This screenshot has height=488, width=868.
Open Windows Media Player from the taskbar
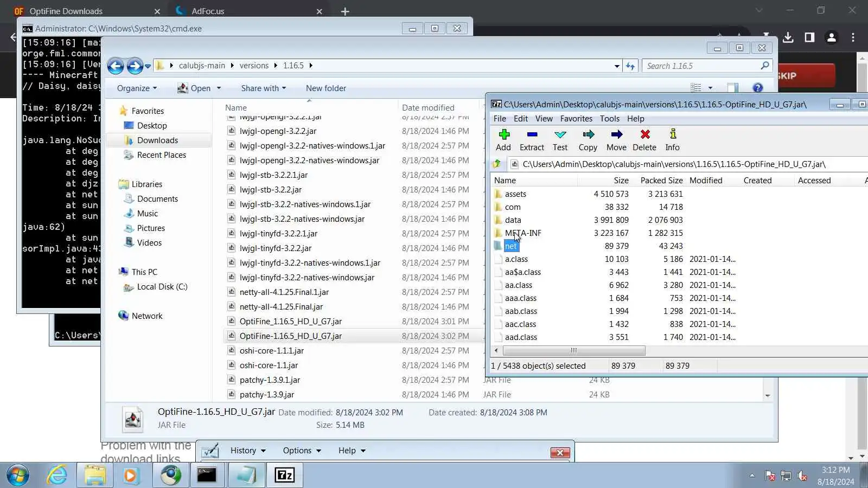(130, 476)
